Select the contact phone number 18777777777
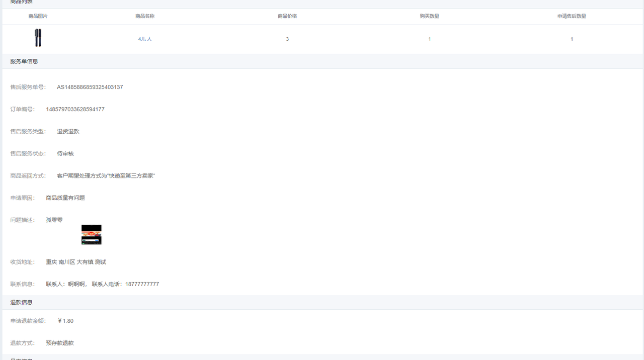644x360 pixels. (x=142, y=285)
